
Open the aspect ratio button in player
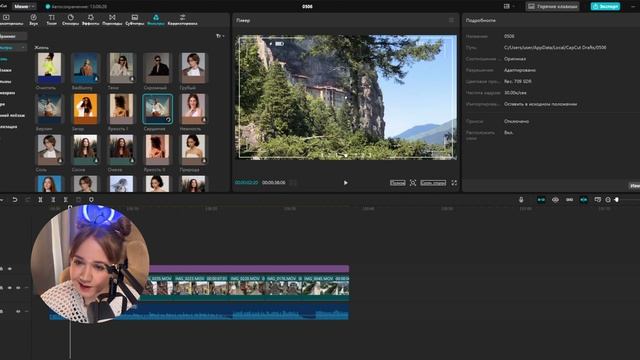click(433, 183)
